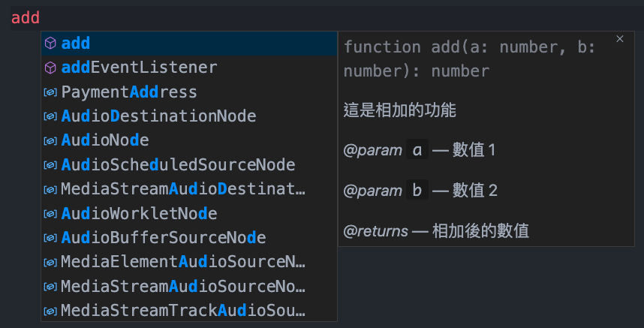Click the function add signature text

point(469,59)
